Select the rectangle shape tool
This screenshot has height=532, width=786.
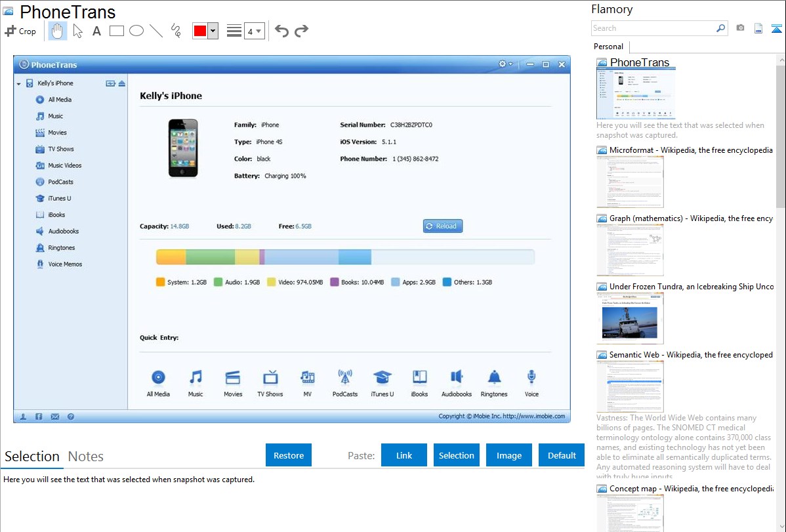click(117, 31)
